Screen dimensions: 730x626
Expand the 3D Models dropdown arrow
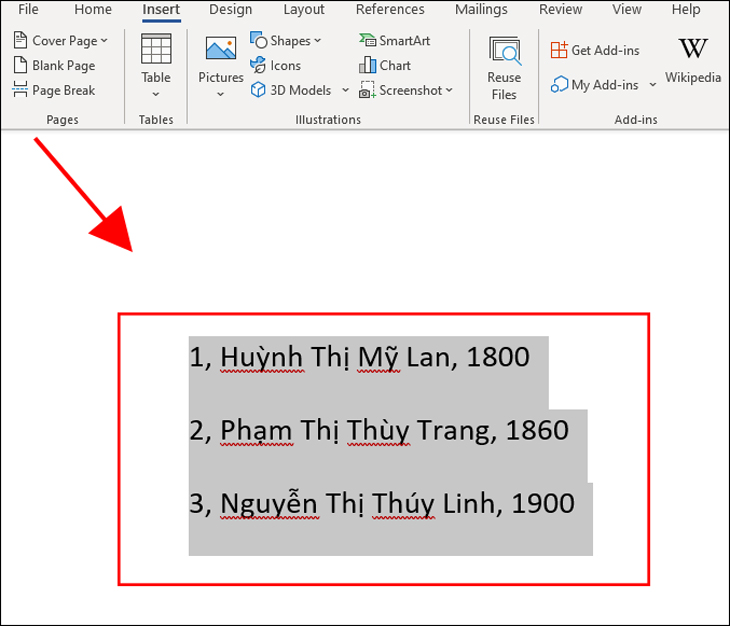tap(345, 90)
